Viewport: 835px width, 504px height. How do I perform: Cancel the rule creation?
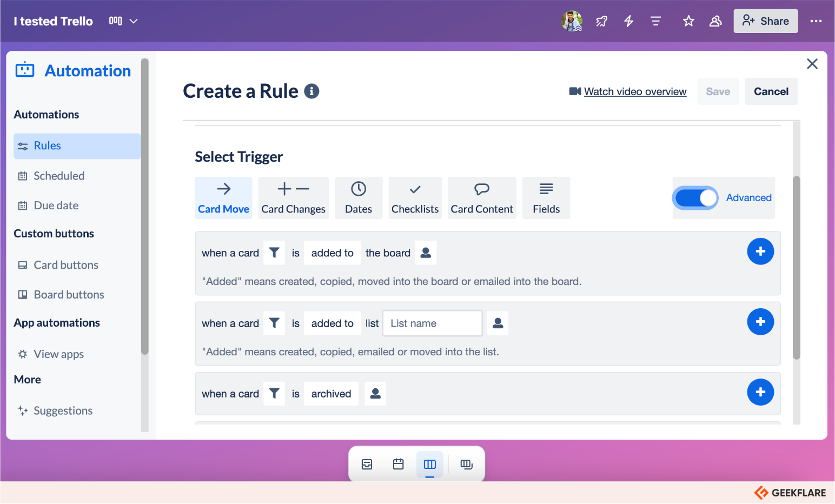click(771, 91)
